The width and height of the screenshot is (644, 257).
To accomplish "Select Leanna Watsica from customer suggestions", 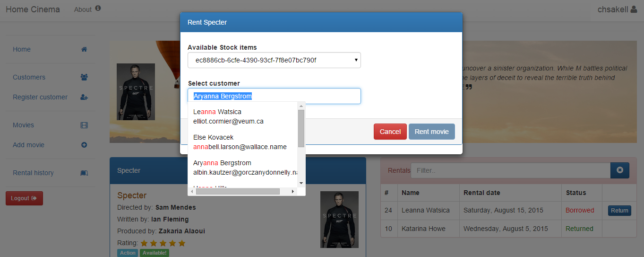I will [217, 116].
